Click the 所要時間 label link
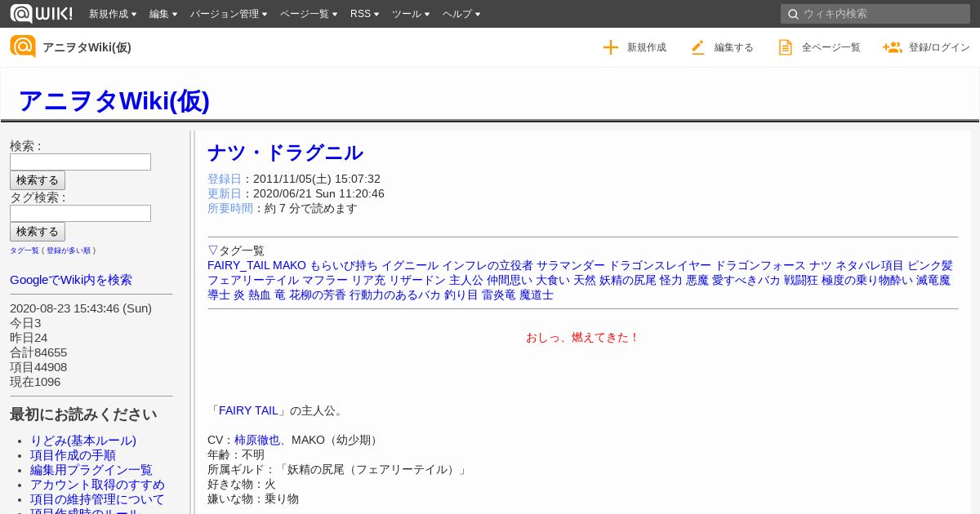980x514 pixels. [230, 208]
